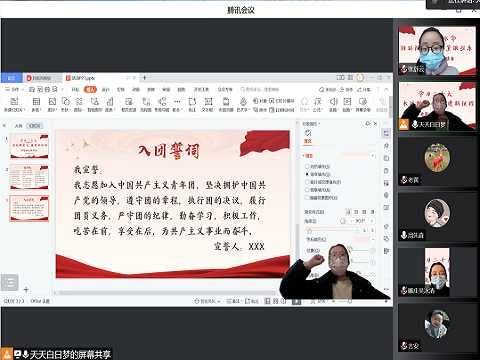The width and height of the screenshot is (480, 360).
Task: Open the Start ribbon tab
Action: (x=75, y=89)
